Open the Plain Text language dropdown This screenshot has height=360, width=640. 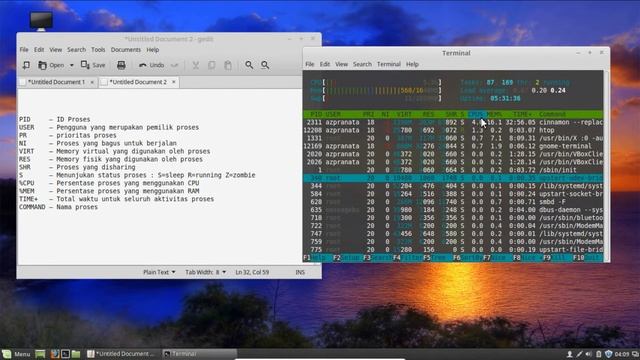(159, 272)
